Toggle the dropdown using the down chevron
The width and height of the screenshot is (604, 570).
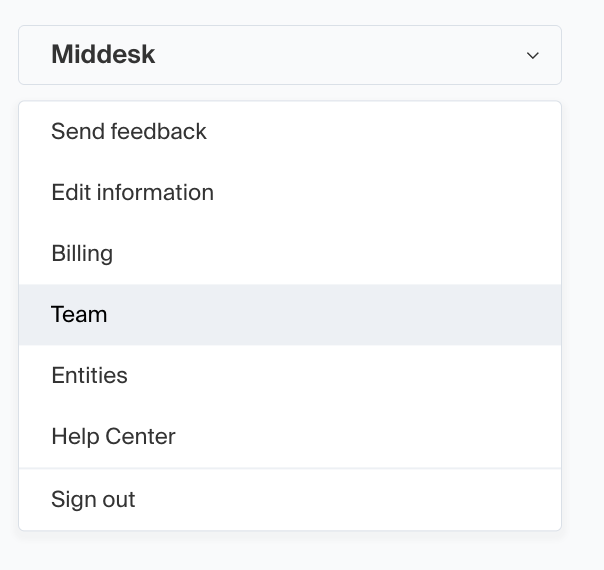point(532,55)
